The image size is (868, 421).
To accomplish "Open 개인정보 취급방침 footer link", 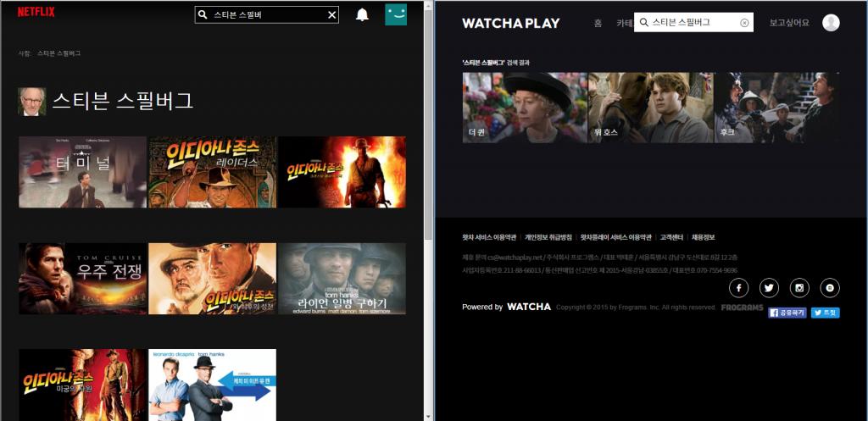I will tap(548, 237).
